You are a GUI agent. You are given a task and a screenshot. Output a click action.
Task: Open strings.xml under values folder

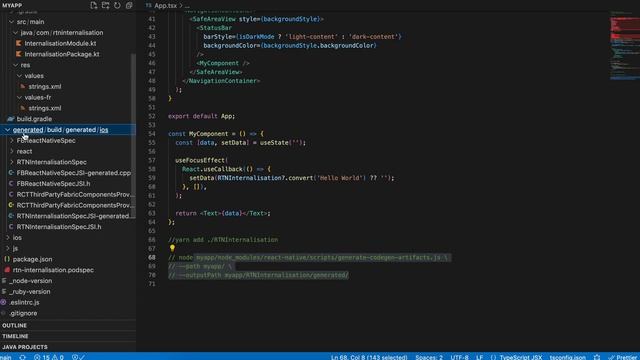44,87
